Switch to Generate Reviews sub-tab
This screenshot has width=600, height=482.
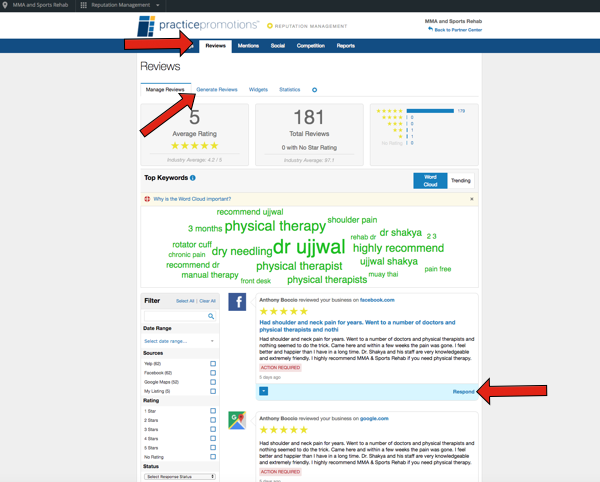click(x=217, y=90)
